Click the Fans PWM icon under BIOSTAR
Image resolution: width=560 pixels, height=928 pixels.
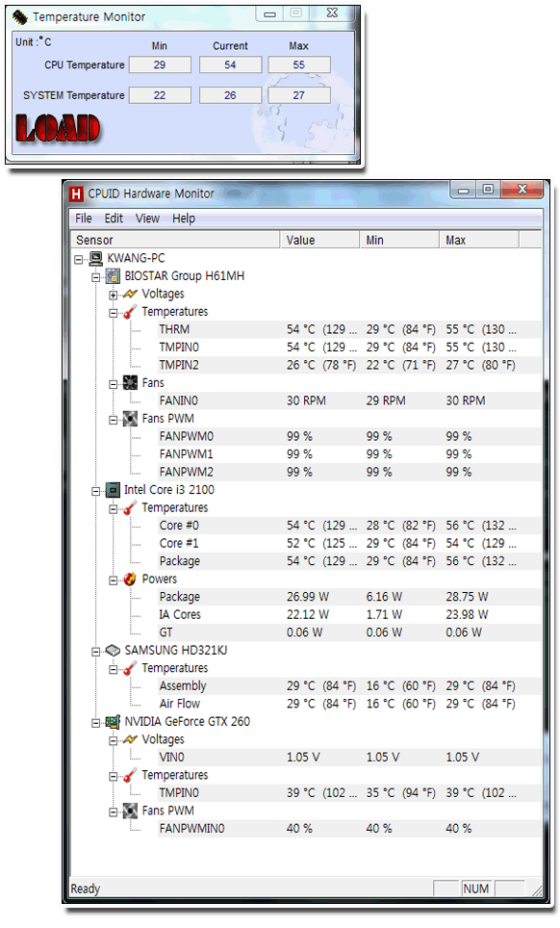130,419
